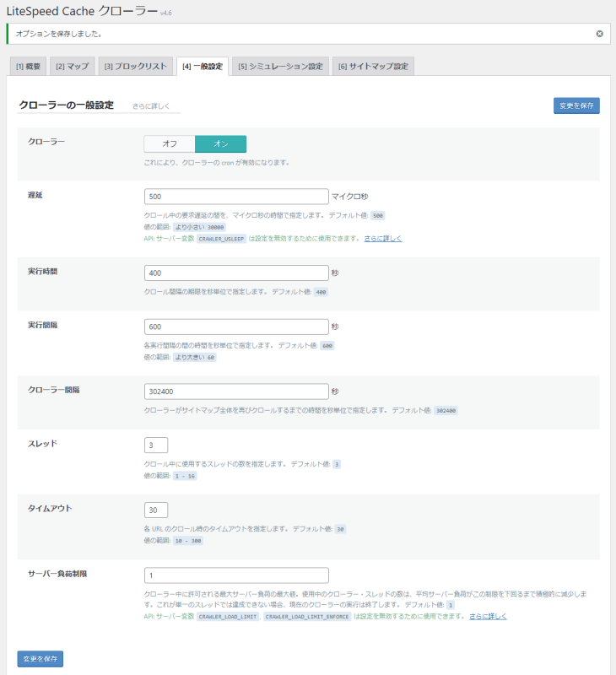This screenshot has width=616, height=675.
Task: Open the [2] マップ tab
Action: 72,66
